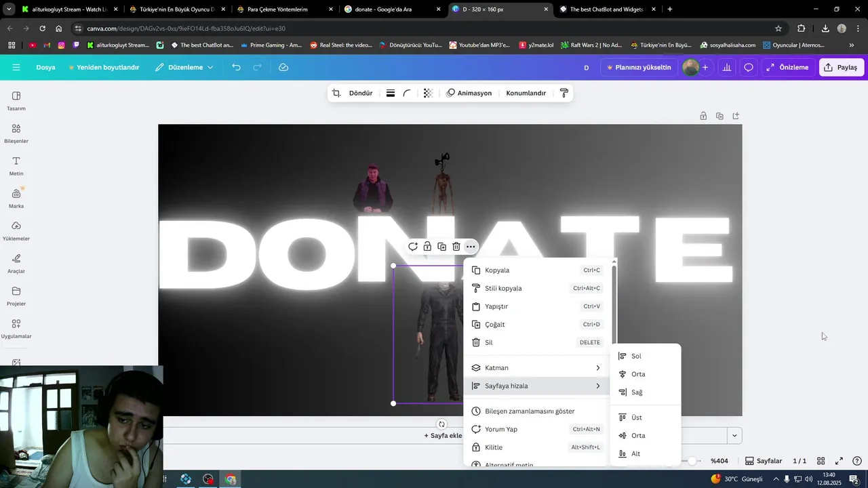Choose Bileşen zamanlamasını göster
The image size is (868, 488).
click(x=536, y=411)
